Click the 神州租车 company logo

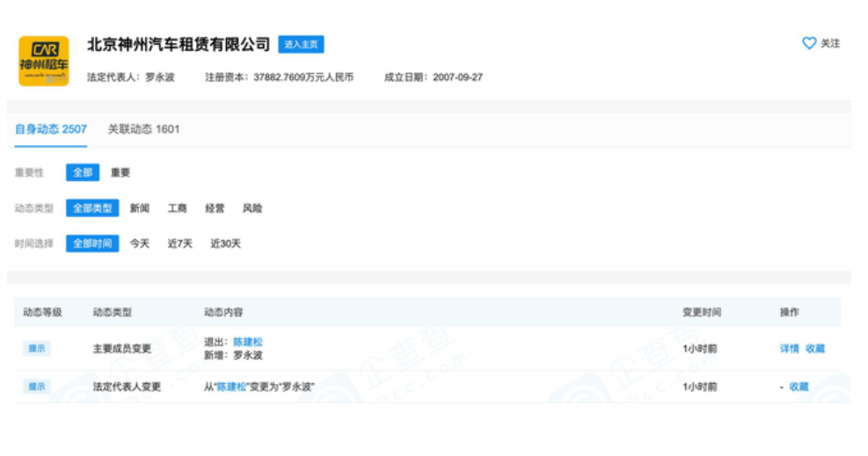pyautogui.click(x=44, y=62)
